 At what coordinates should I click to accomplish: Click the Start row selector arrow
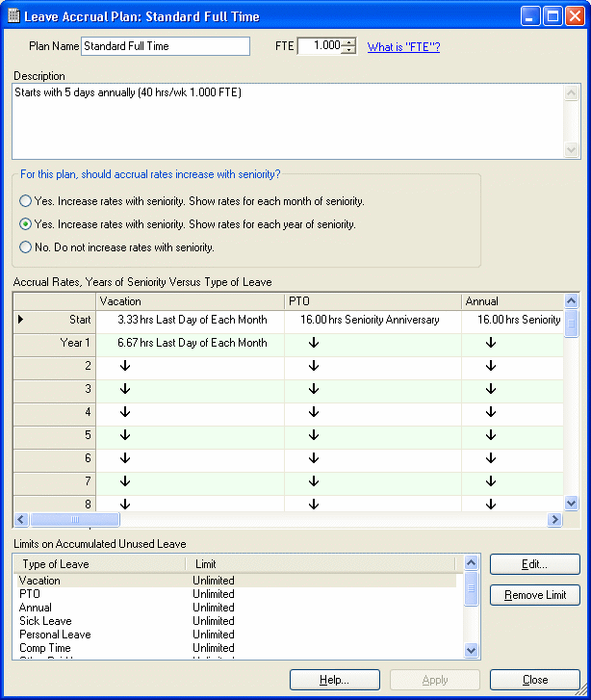(21, 320)
